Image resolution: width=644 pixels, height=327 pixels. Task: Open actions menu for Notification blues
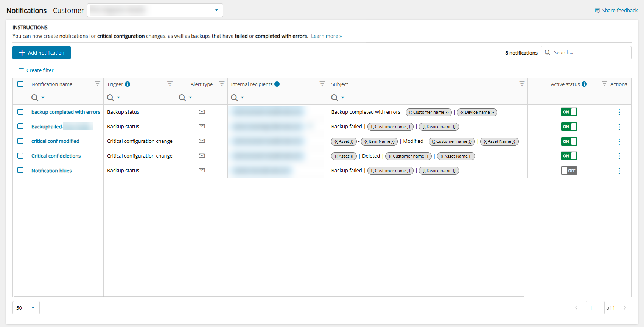tap(619, 171)
